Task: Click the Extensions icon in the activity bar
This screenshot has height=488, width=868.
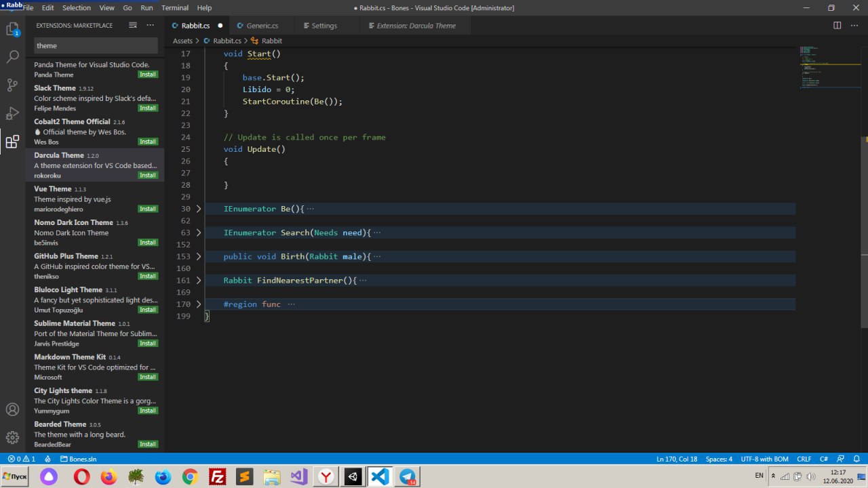Action: tap(12, 142)
